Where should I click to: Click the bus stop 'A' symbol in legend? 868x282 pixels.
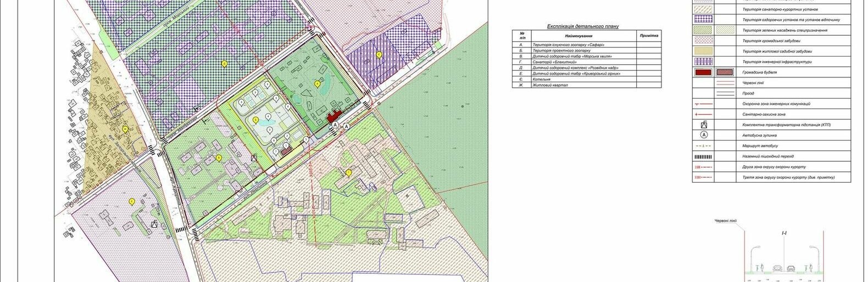(704, 135)
